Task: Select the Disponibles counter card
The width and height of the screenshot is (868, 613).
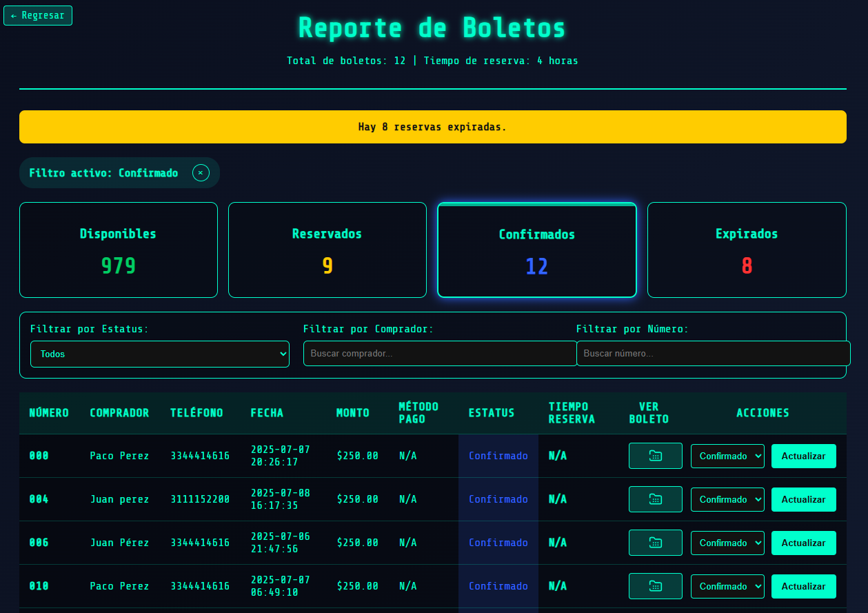Action: [118, 250]
